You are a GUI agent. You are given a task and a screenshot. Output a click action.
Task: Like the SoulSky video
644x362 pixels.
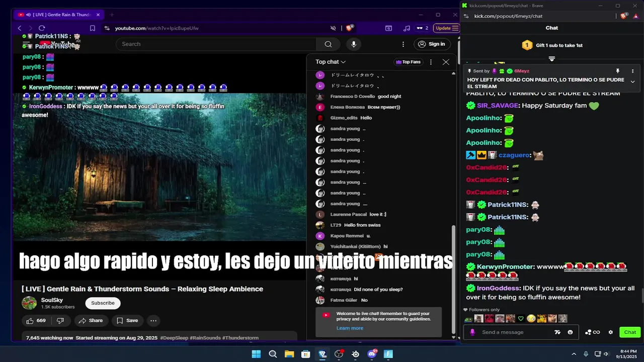[36, 320]
